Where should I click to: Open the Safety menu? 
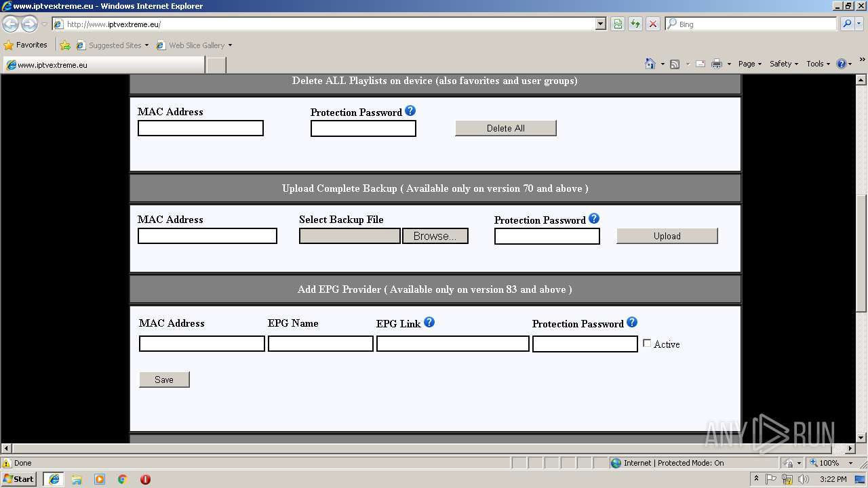click(784, 64)
